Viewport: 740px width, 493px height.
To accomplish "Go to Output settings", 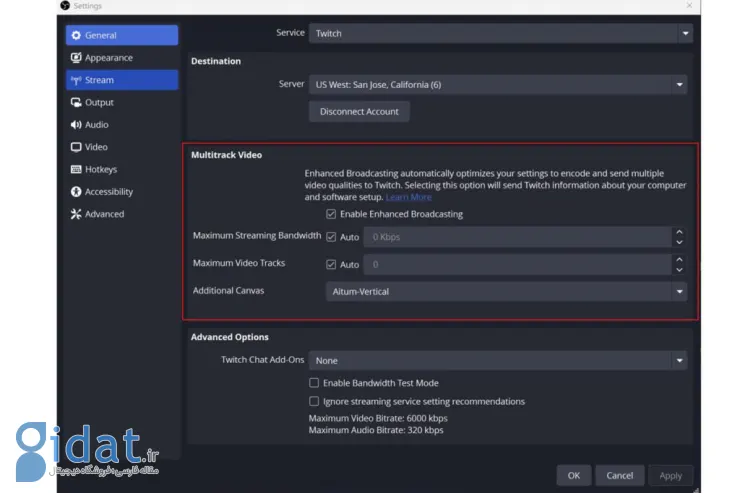I will (x=122, y=102).
